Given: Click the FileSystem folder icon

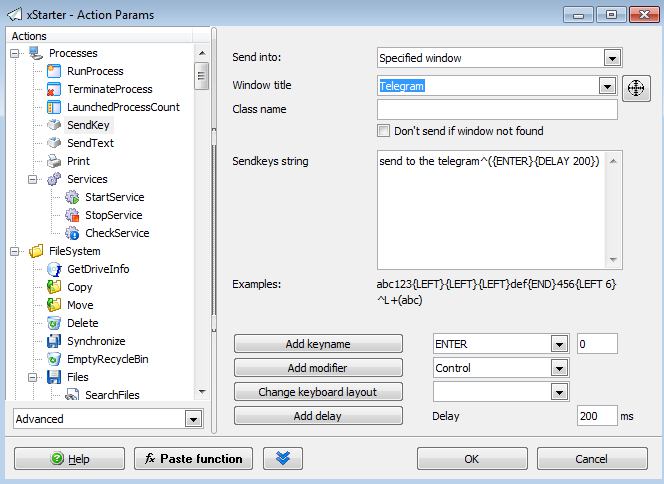Looking at the screenshot, I should [36, 251].
